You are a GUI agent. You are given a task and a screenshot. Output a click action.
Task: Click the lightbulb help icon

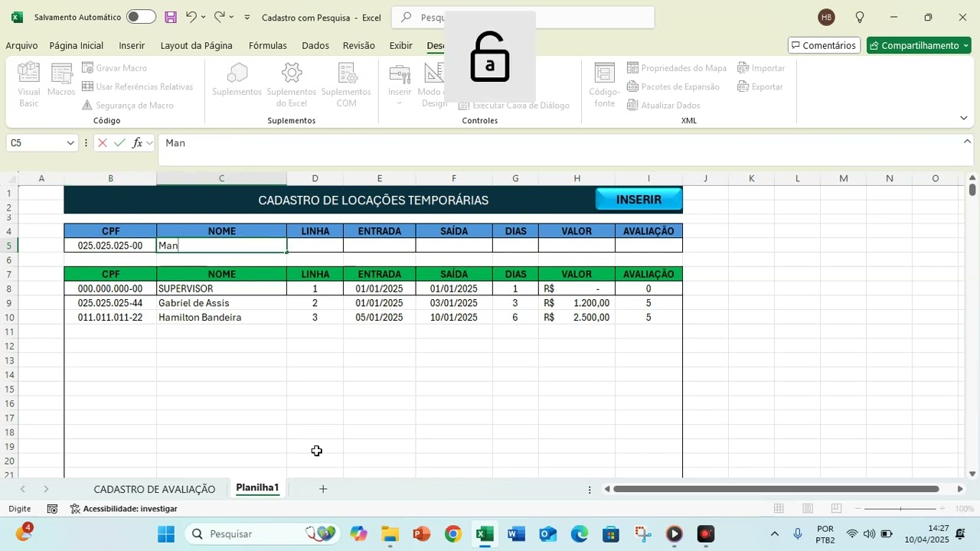pos(860,17)
